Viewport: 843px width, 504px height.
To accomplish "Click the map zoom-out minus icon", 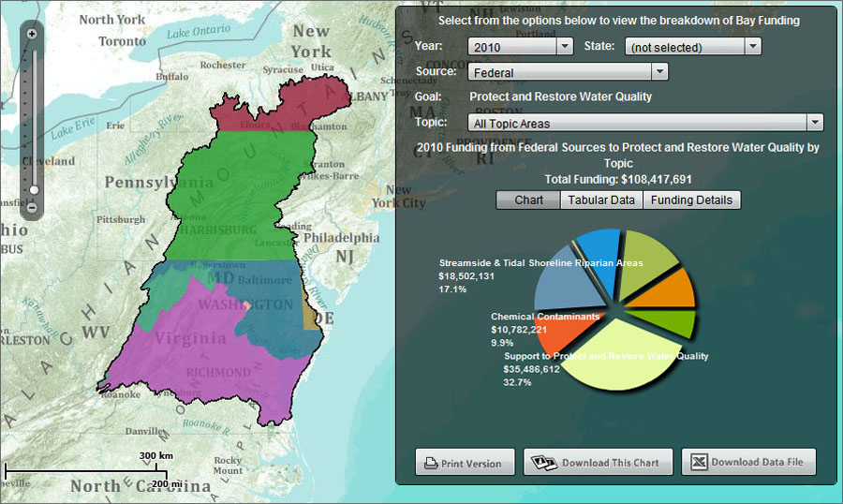I will pos(32,207).
